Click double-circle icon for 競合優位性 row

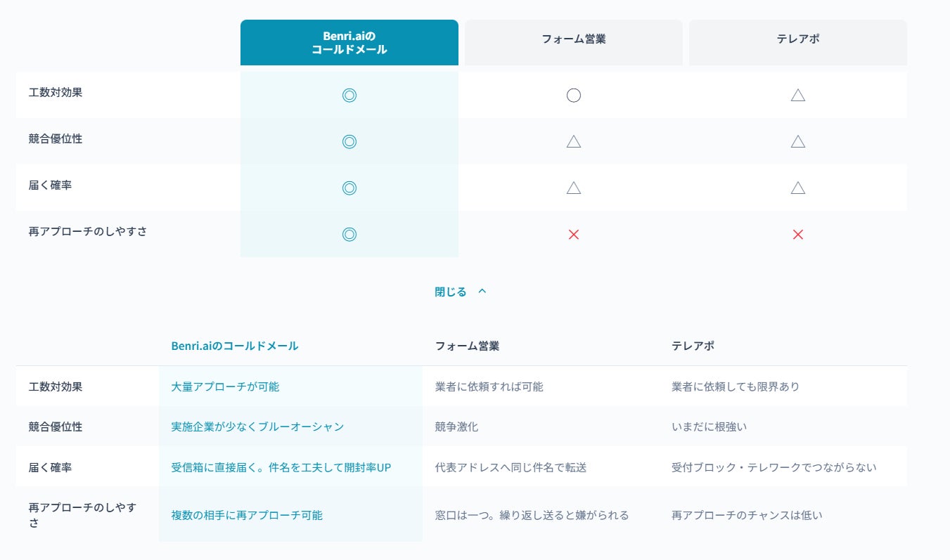point(349,142)
